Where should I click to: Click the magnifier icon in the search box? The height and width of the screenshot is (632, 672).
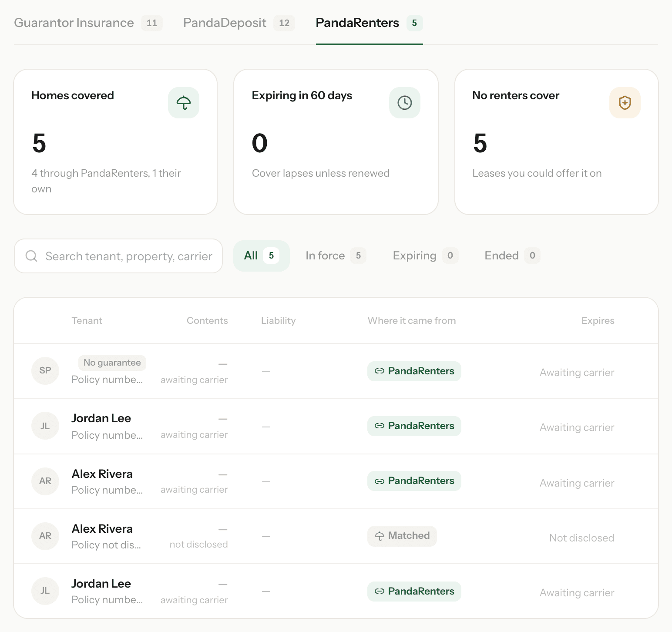[31, 256]
